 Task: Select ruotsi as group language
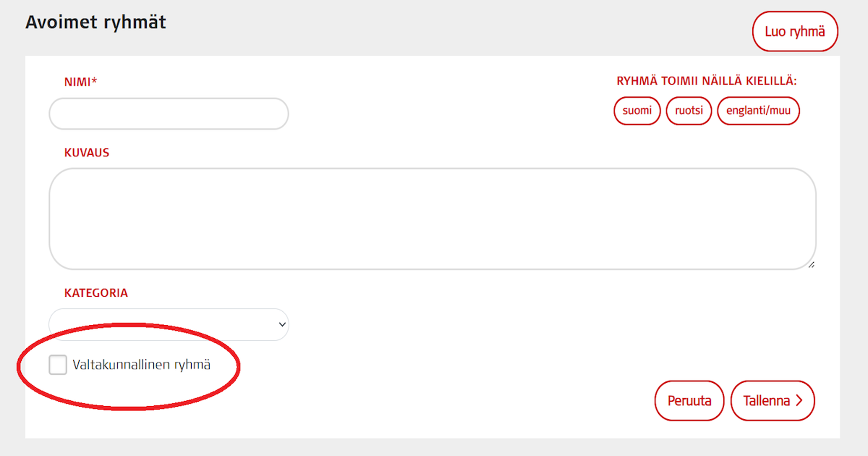click(689, 111)
